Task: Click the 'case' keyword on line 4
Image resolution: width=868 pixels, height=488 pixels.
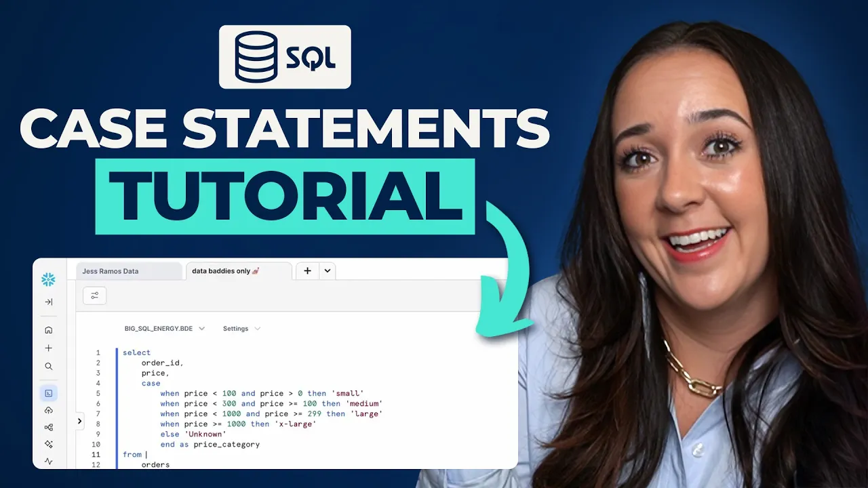Action: 151,383
